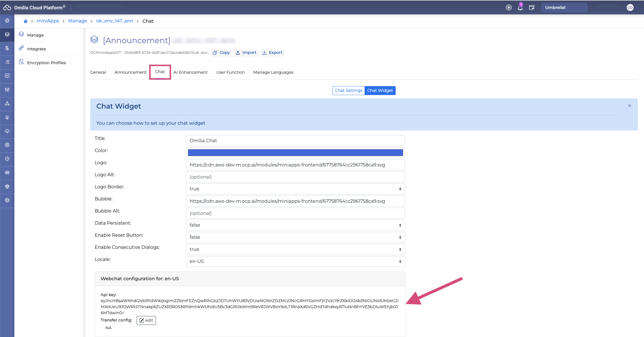Open the AI Enhancement tab
This screenshot has width=644, height=337.
click(190, 72)
